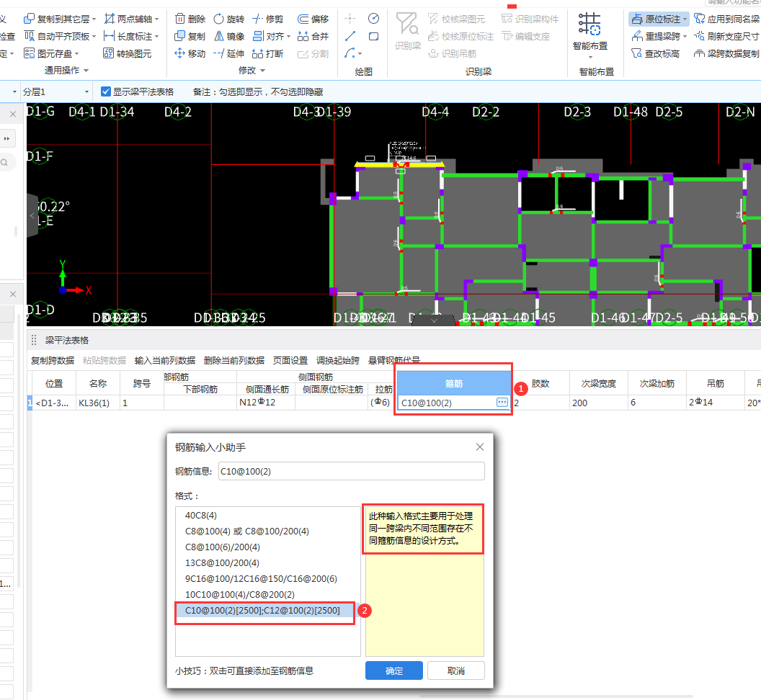Select 偏移 offset tool
The image size is (761, 700).
[313, 19]
